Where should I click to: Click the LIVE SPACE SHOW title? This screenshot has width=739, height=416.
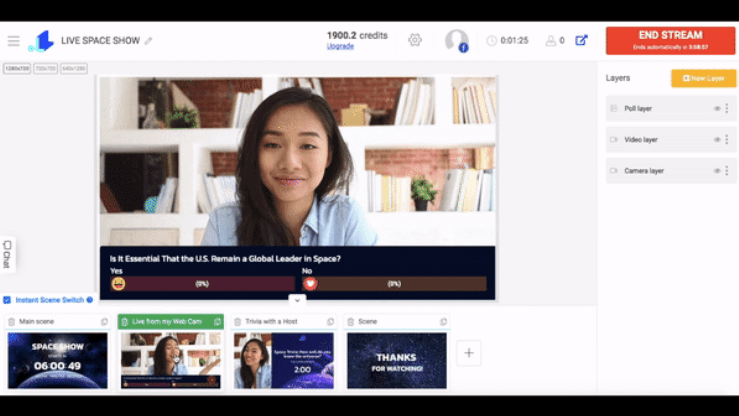[100, 41]
